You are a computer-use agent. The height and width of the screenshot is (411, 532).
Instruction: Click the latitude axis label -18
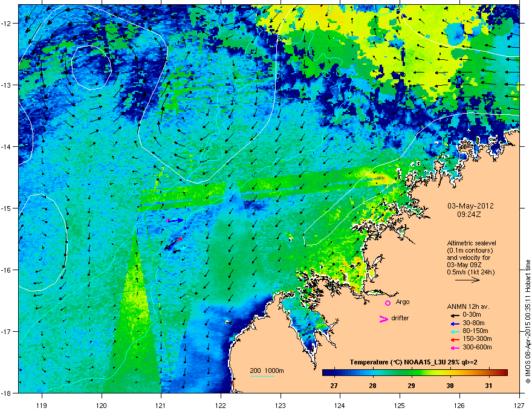[x=6, y=393]
